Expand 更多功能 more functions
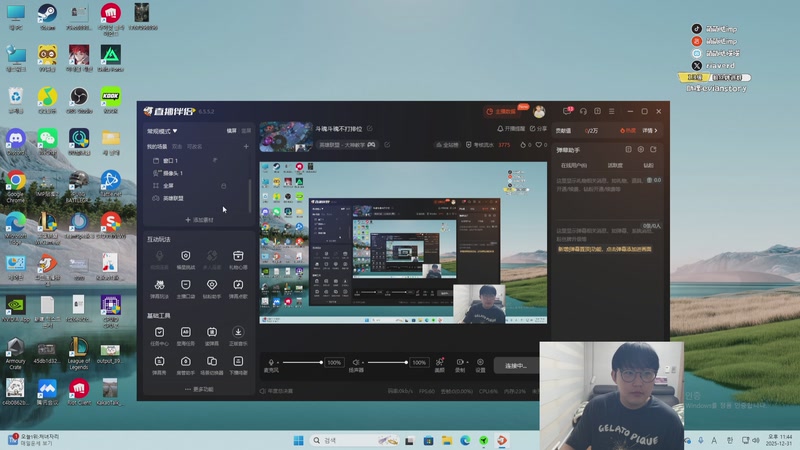 (x=199, y=389)
